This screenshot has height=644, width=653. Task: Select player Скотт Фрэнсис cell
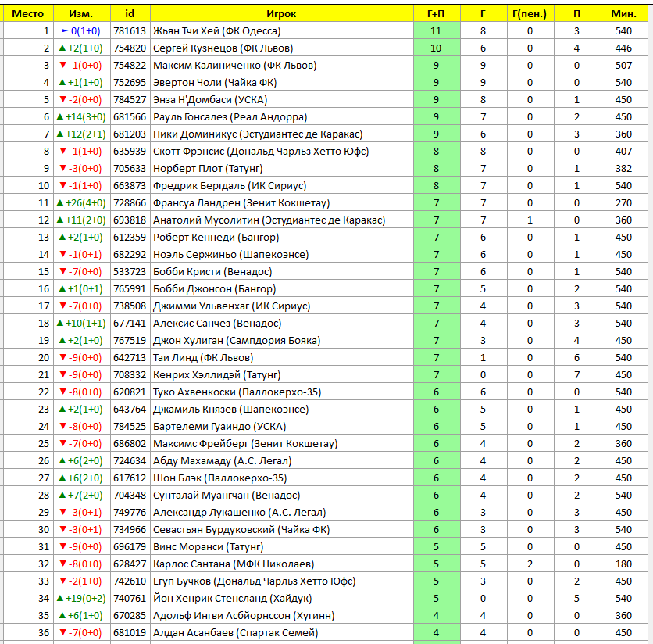(x=281, y=152)
